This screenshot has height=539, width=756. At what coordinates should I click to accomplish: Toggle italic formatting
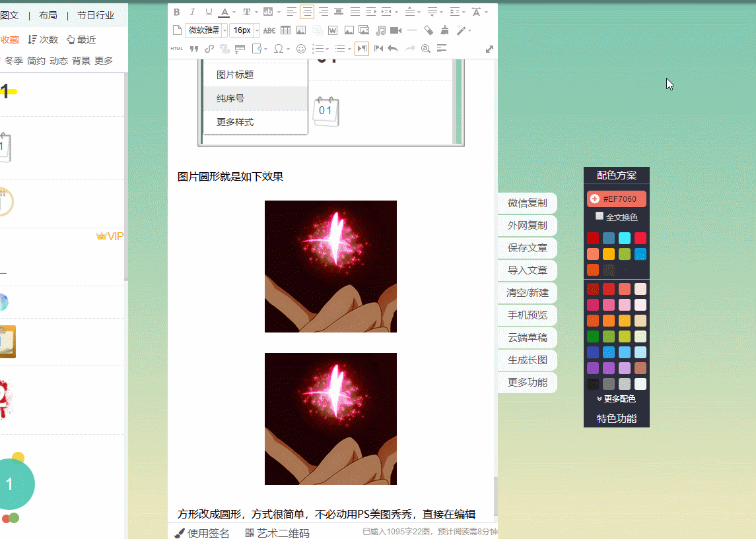pos(192,12)
